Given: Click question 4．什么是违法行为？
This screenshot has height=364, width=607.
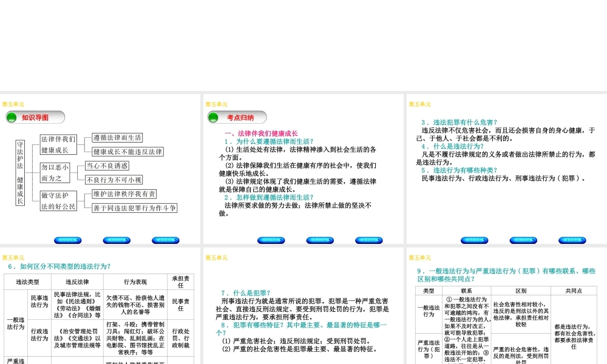Looking at the screenshot, I should (453, 146).
